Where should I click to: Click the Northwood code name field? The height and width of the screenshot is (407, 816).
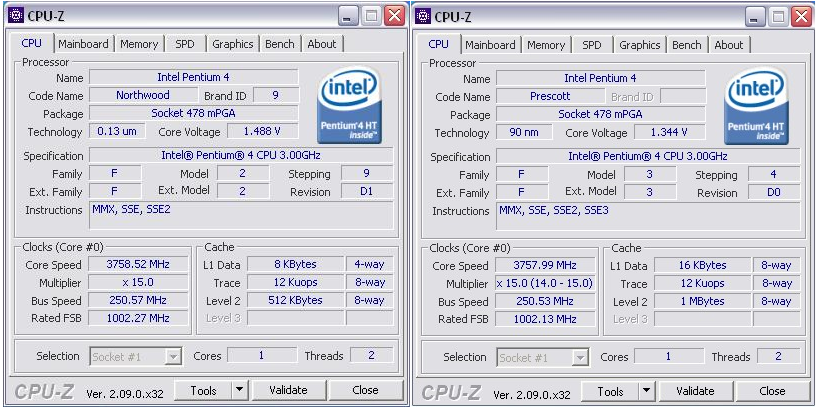(x=143, y=95)
